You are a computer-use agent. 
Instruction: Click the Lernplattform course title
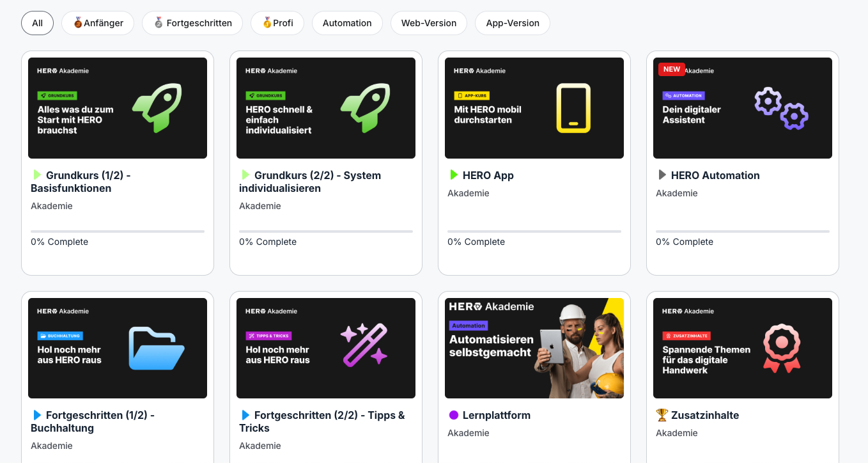point(497,415)
